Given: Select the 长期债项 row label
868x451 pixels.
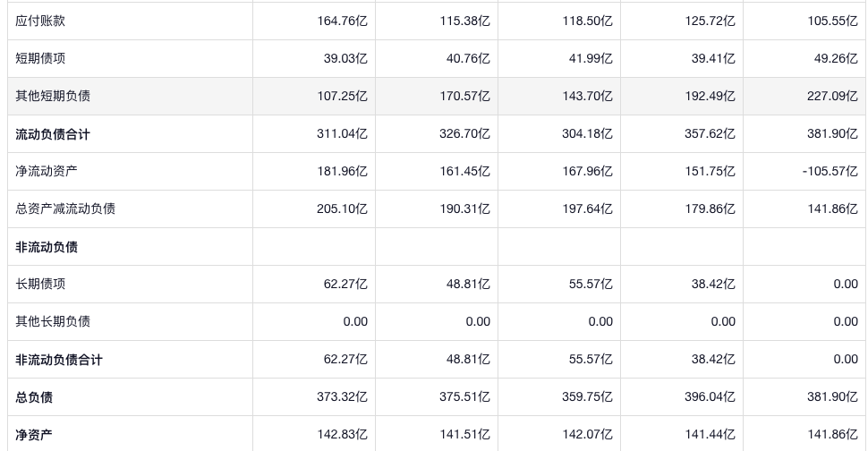Looking at the screenshot, I should tap(40, 284).
